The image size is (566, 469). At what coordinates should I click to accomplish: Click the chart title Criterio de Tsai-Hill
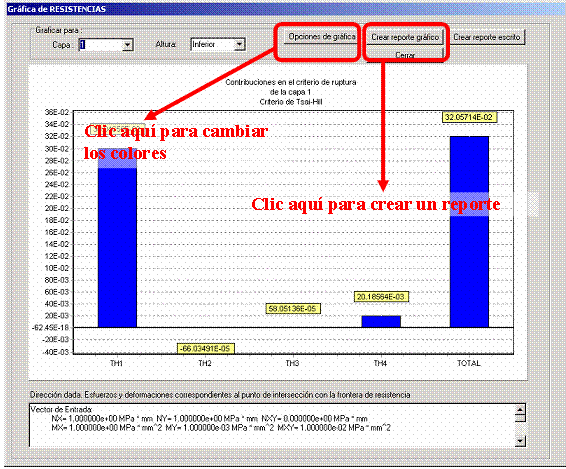pos(291,102)
